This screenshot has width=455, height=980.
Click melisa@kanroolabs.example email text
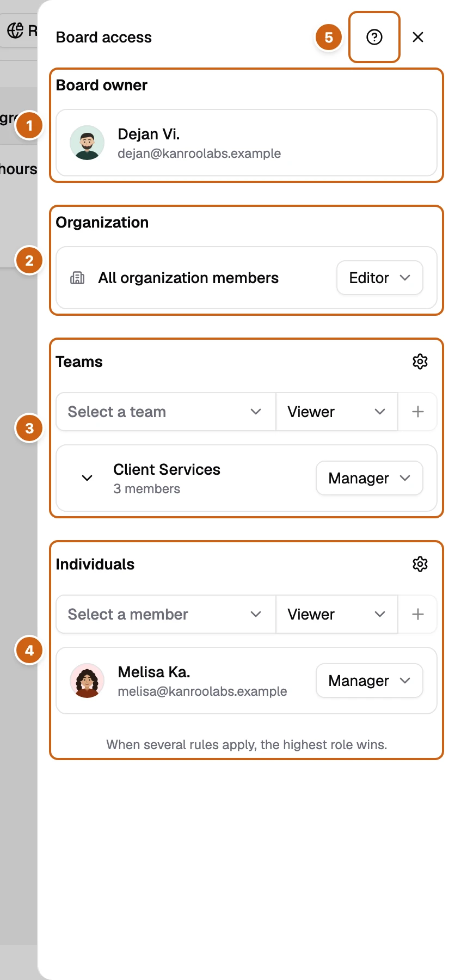click(202, 691)
